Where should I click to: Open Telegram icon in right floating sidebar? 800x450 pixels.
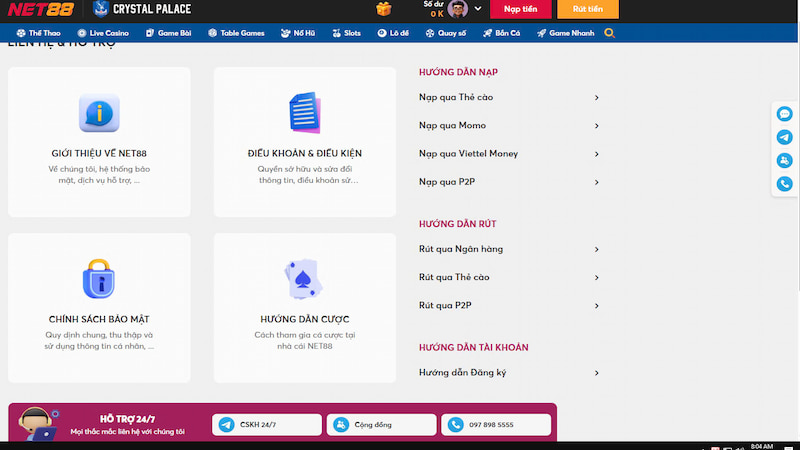click(785, 138)
